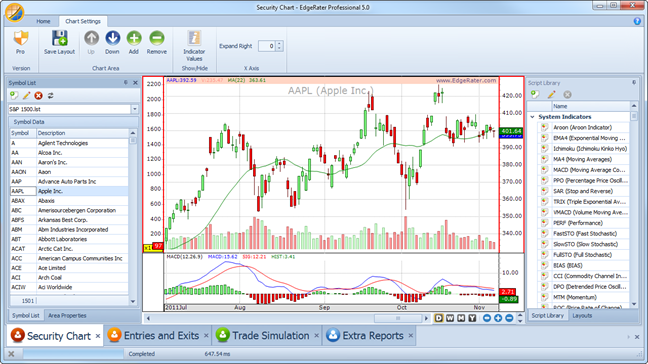This screenshot has width=648, height=364.
Task: Collapse System Indicators tree group
Action: (532, 117)
